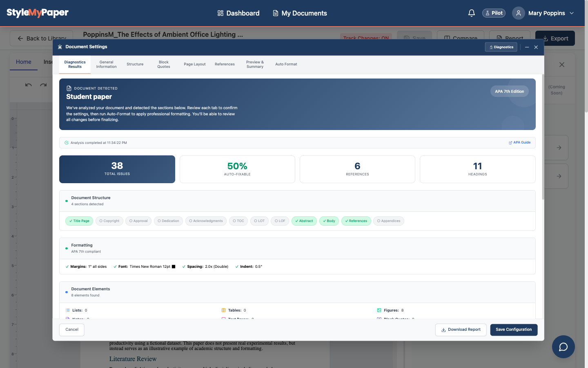
Task: Click "Spacing: 2.0x (Double)" text
Action: tap(208, 267)
